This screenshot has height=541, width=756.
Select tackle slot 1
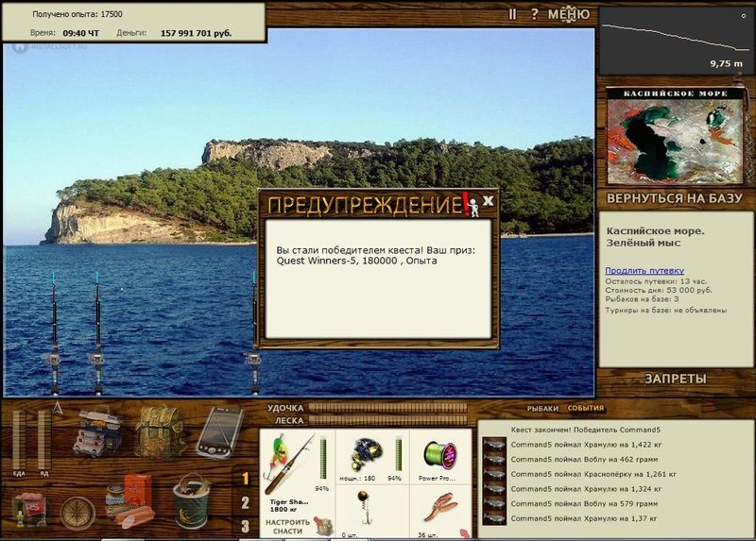pos(246,479)
